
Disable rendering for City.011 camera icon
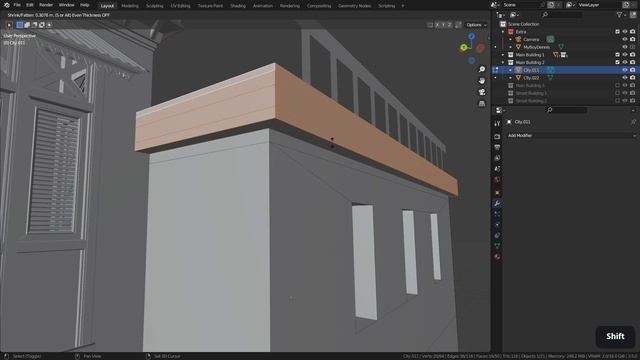[632, 70]
